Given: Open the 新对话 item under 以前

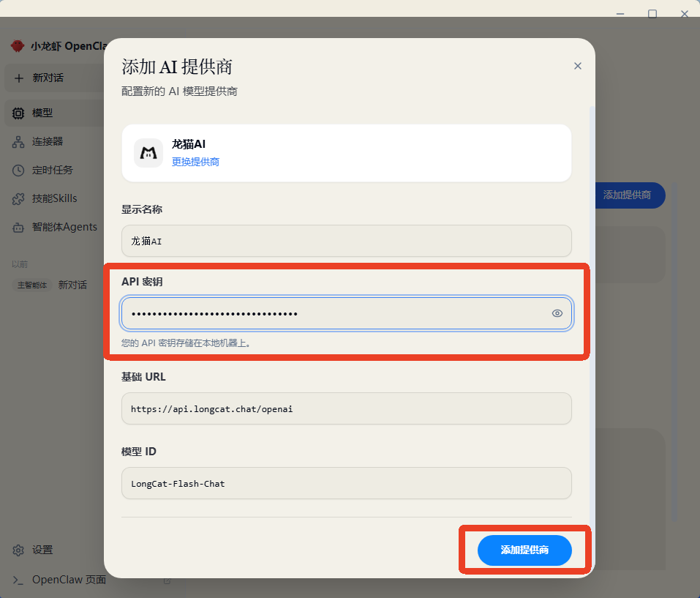Looking at the screenshot, I should coord(72,285).
